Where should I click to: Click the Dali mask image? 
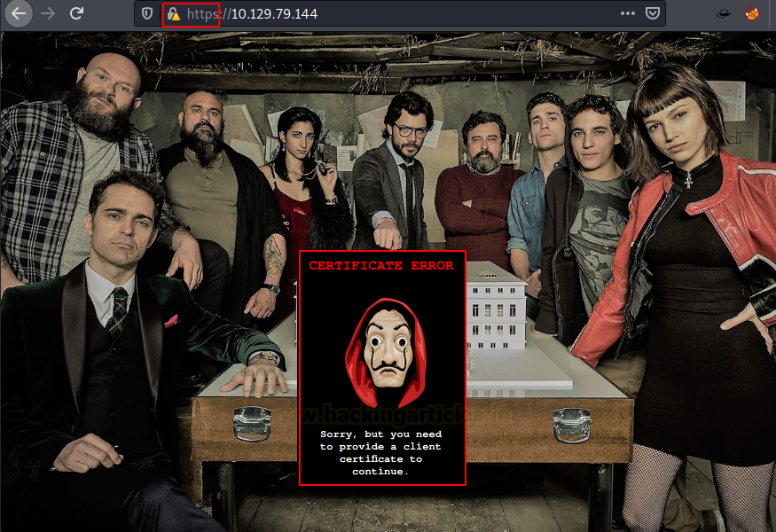click(386, 354)
